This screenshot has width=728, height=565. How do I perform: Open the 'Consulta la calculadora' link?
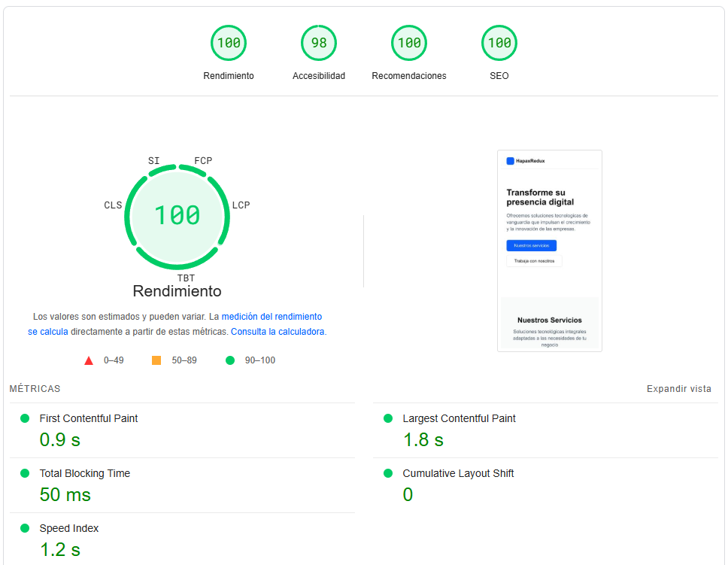tap(278, 332)
